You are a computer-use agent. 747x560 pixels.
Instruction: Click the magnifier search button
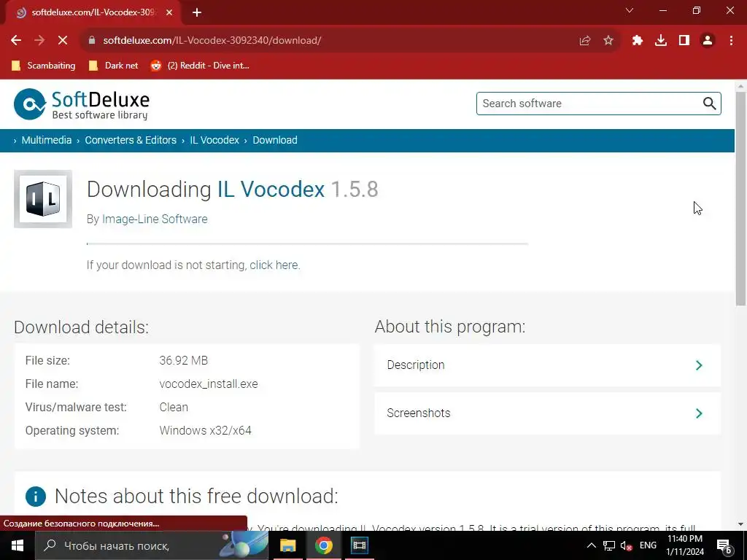click(x=709, y=104)
